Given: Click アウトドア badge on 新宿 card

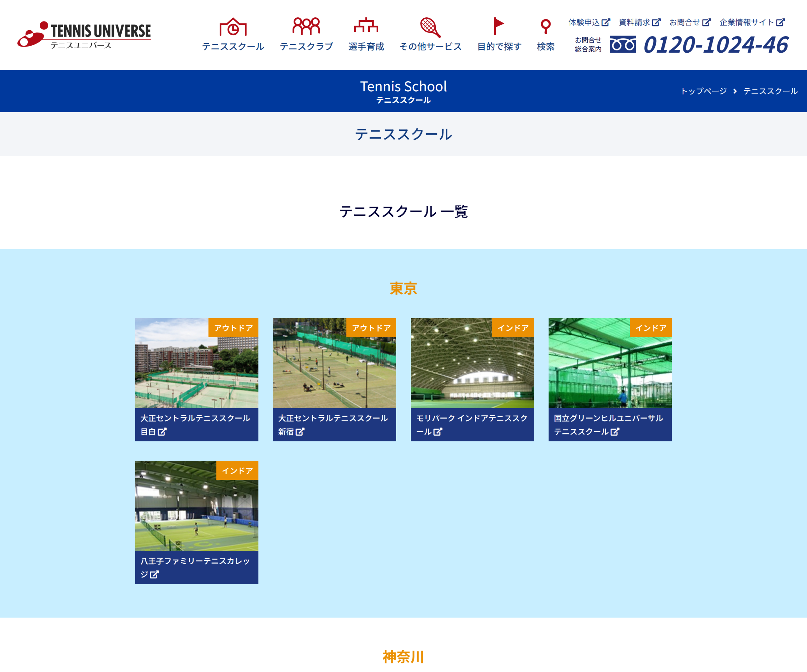Looking at the screenshot, I should click(371, 328).
